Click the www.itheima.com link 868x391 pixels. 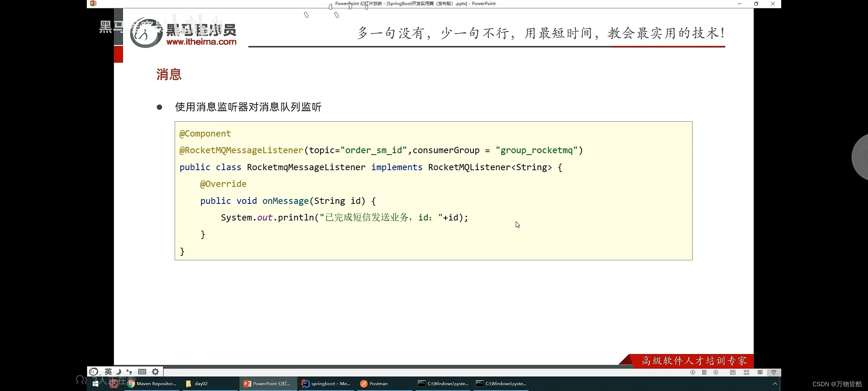[x=201, y=42]
